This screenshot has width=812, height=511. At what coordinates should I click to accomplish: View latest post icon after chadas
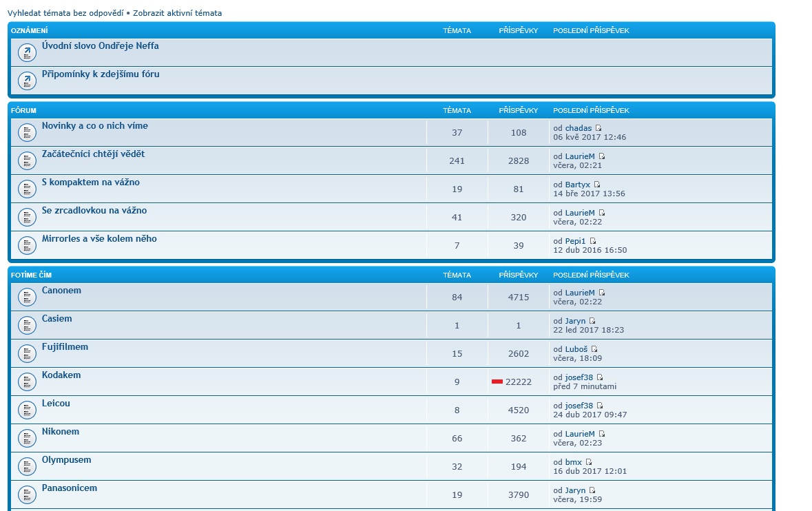coord(598,128)
